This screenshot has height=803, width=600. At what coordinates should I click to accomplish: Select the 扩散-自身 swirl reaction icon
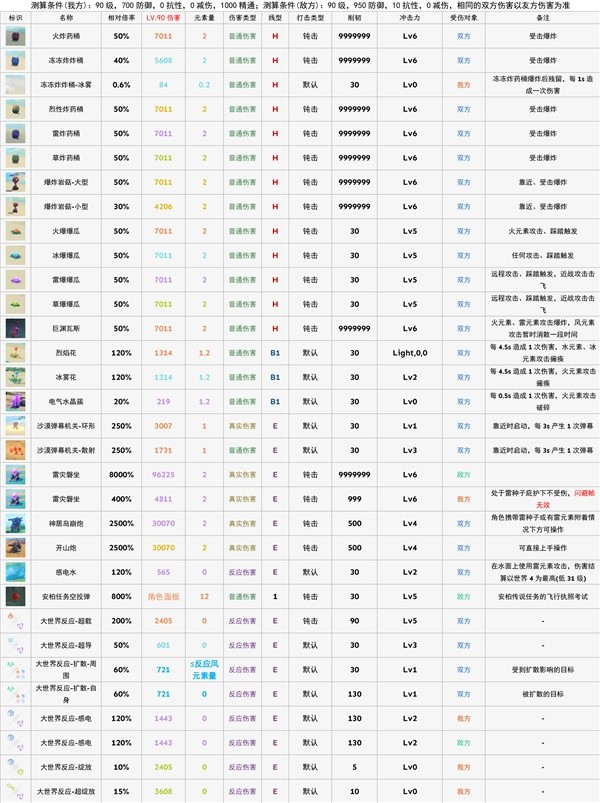click(x=15, y=694)
